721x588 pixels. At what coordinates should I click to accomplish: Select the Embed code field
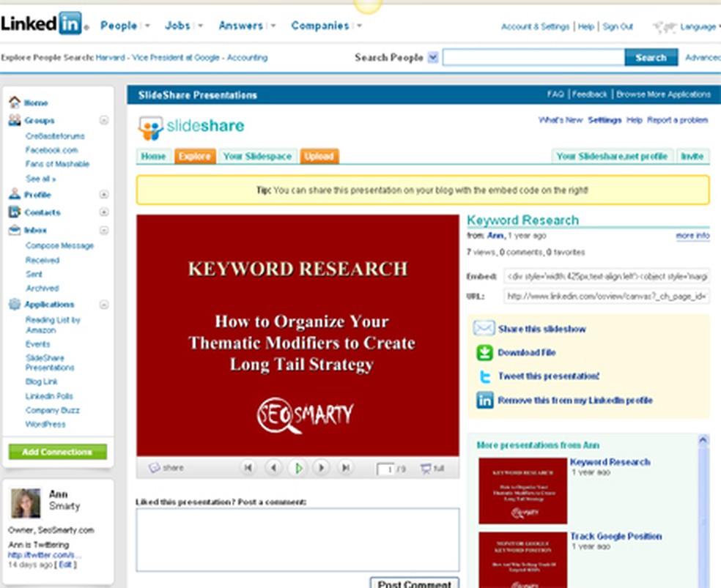(x=607, y=276)
